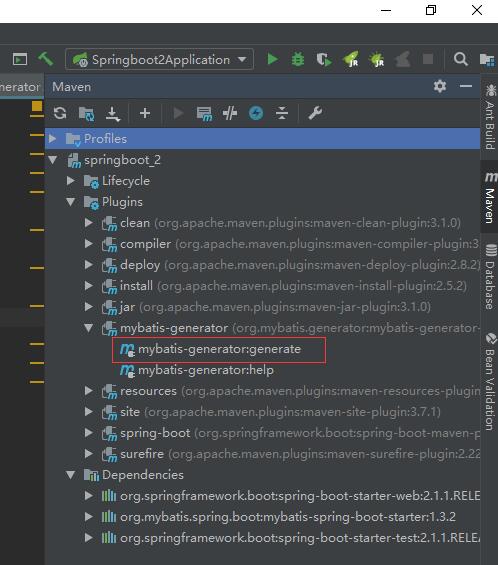Viewport: 498px width, 565px height.
Task: Add Maven project with plus icon
Action: (x=145, y=113)
